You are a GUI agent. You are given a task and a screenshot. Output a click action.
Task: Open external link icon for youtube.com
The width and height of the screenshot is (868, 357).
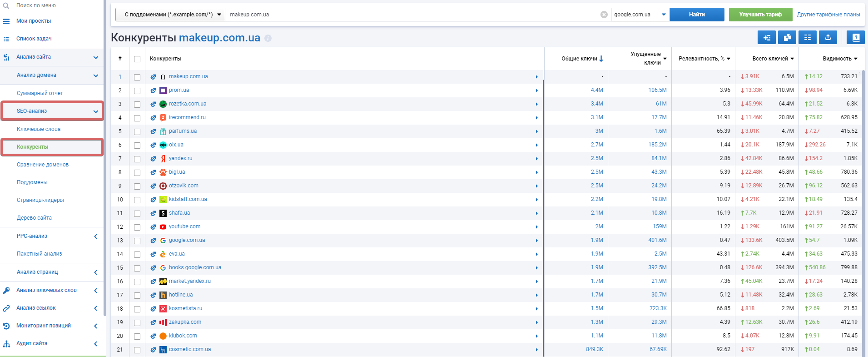[154, 227]
